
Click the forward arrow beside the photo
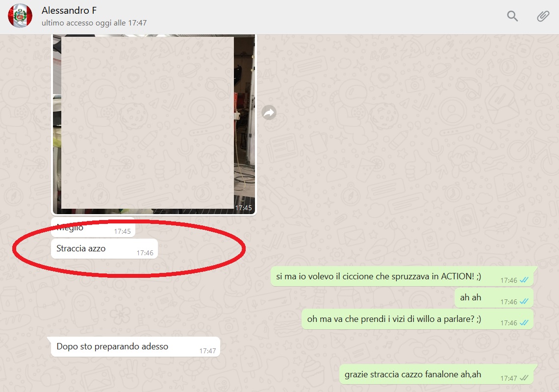269,113
